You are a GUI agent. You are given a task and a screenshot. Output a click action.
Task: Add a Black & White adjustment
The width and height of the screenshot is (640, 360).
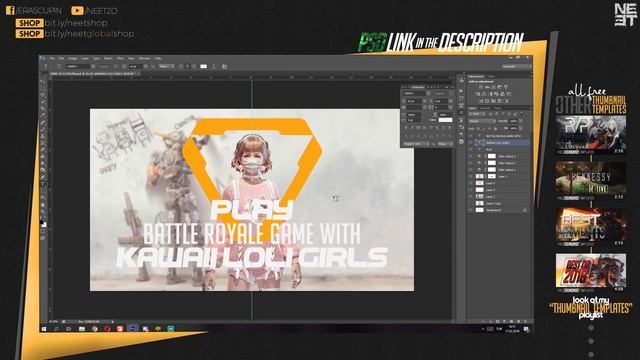[490, 94]
